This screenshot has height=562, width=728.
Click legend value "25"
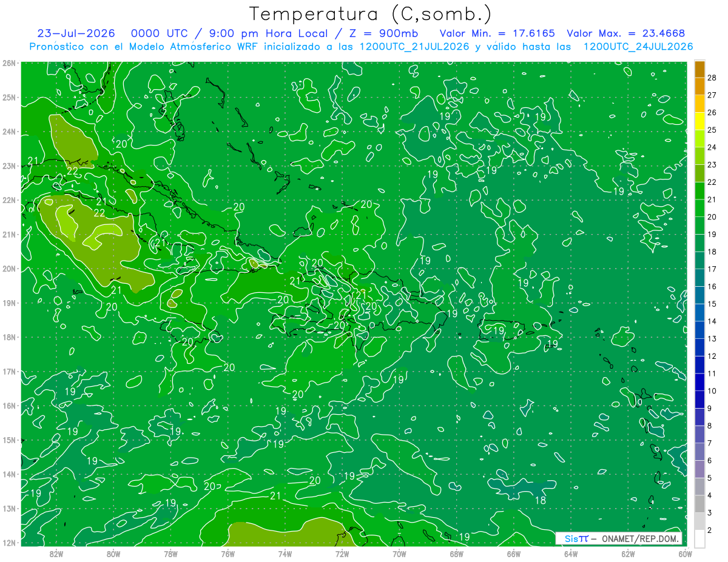pos(712,130)
